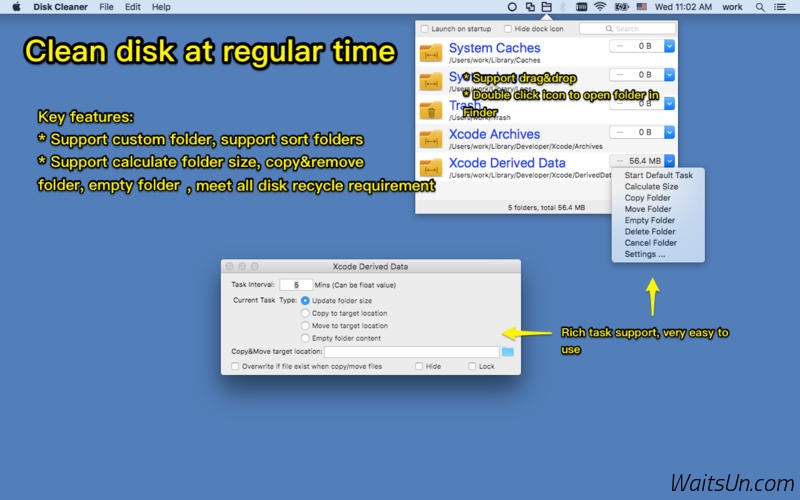
Task: Choose Calculate Size from context menu
Action: point(658,186)
